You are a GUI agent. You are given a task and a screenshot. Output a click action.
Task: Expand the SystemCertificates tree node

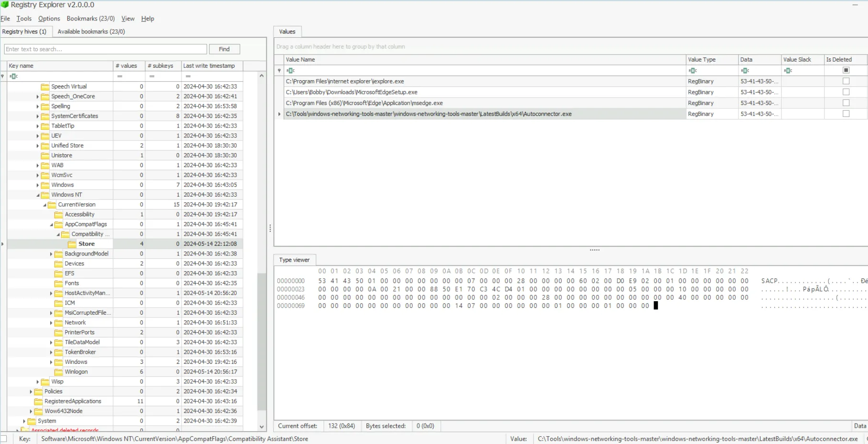coord(37,116)
